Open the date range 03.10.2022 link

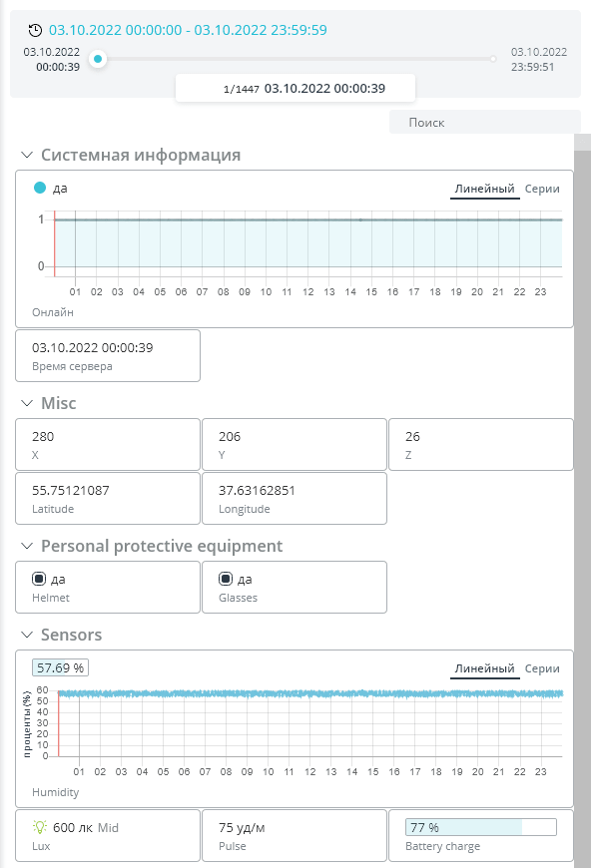[x=188, y=30]
